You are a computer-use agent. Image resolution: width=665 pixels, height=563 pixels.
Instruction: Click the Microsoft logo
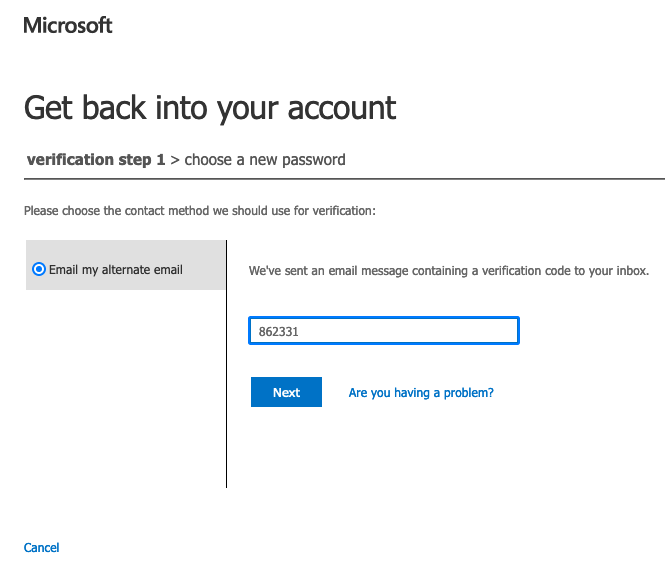pyautogui.click(x=68, y=25)
